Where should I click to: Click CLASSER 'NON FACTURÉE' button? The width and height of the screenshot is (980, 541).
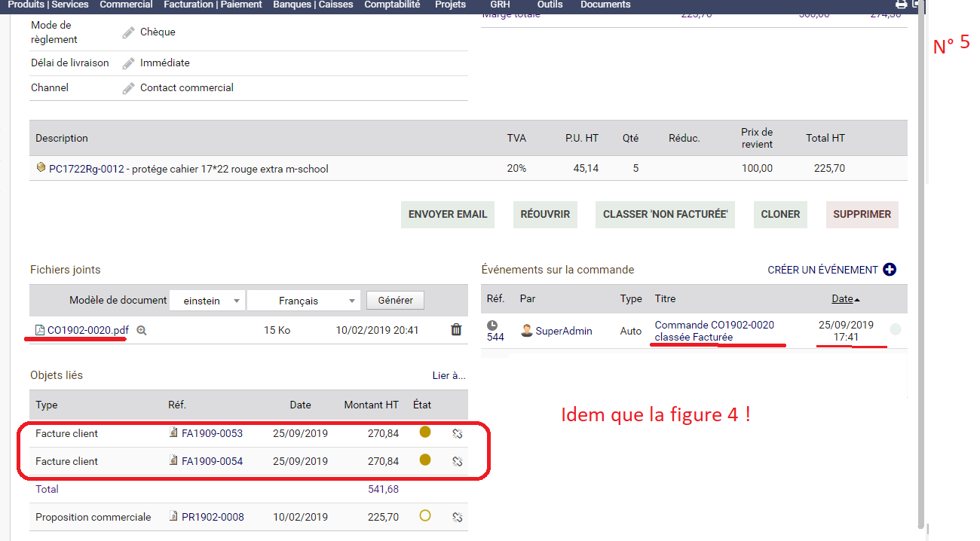tap(665, 214)
